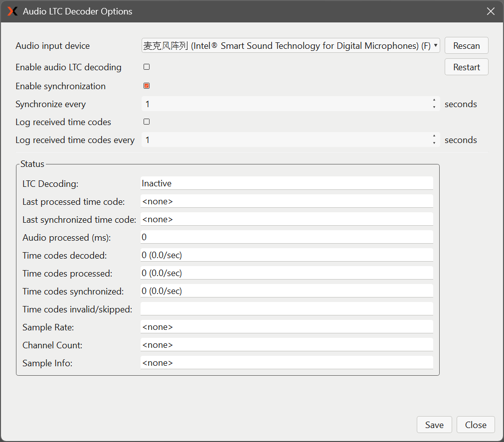504x442 pixels.
Task: Click Time codes invalid/skipped empty field
Action: point(287,308)
